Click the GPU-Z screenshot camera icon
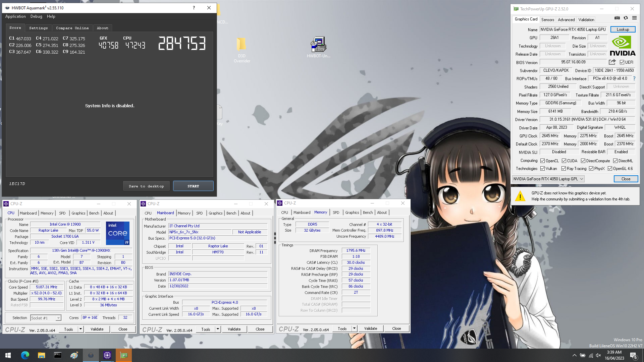644x362 pixels. click(617, 18)
